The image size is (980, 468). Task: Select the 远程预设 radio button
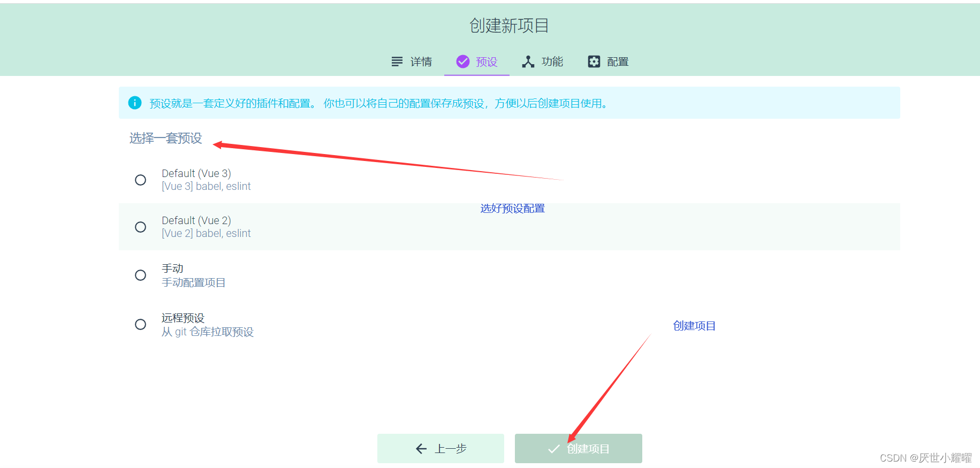[140, 324]
